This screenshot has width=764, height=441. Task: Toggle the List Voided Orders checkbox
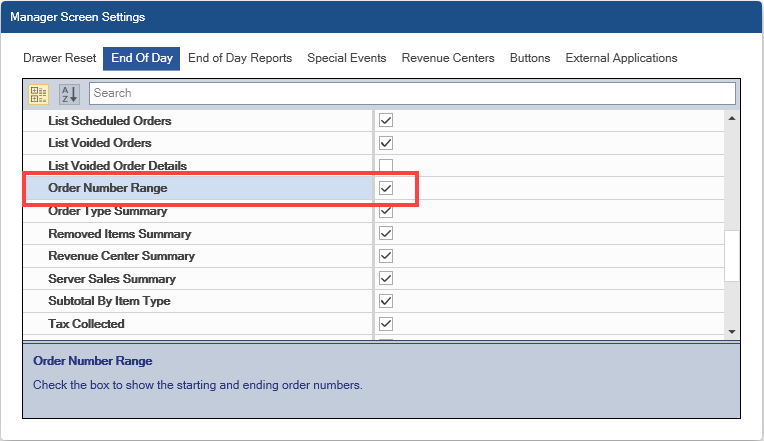point(386,143)
